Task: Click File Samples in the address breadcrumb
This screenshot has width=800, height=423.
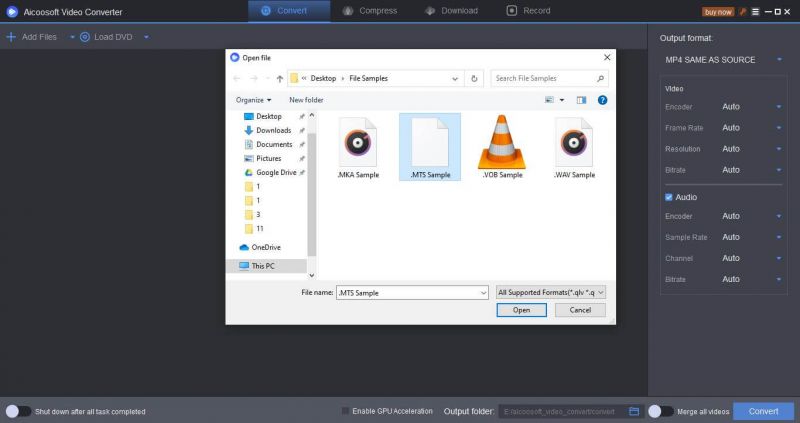Action: (368, 78)
